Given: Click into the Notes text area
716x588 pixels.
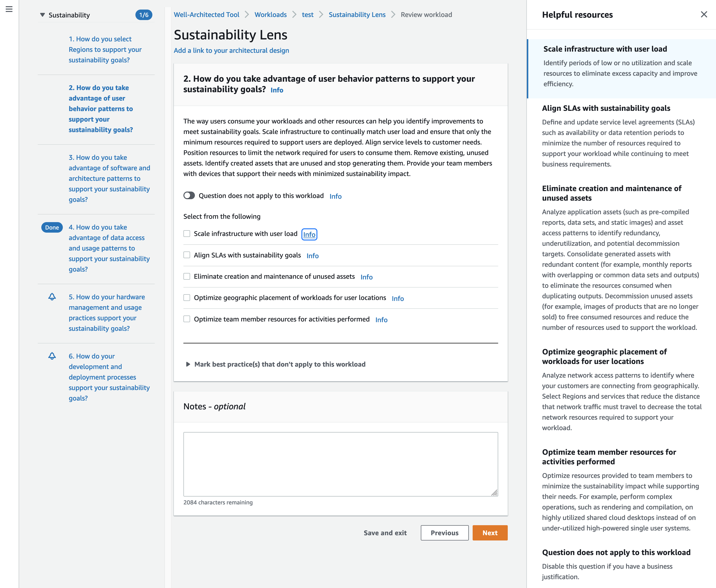Looking at the screenshot, I should (x=340, y=464).
